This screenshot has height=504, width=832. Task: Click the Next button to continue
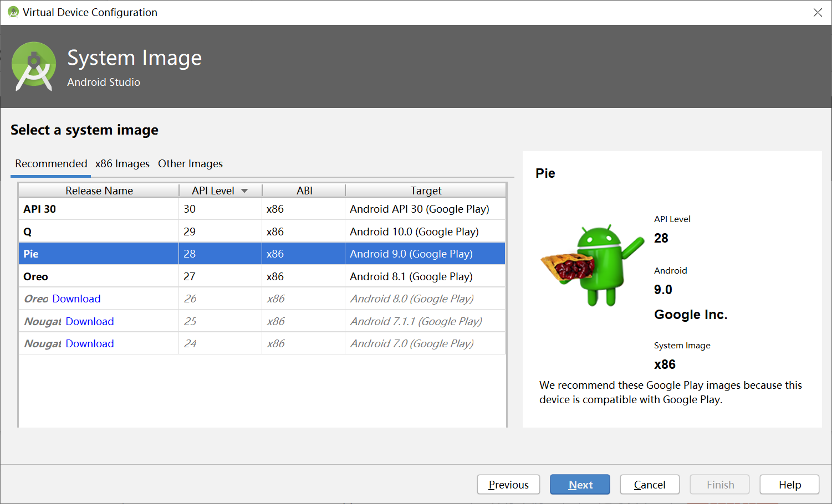click(580, 484)
